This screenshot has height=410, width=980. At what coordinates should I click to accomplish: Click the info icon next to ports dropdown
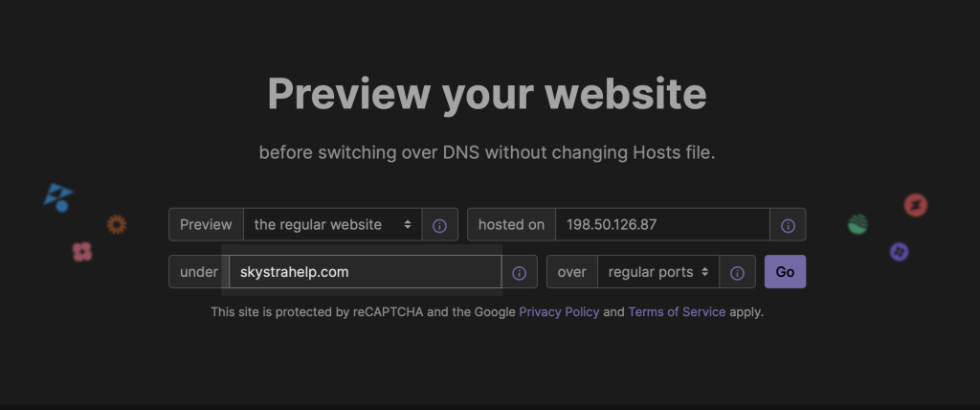click(738, 272)
